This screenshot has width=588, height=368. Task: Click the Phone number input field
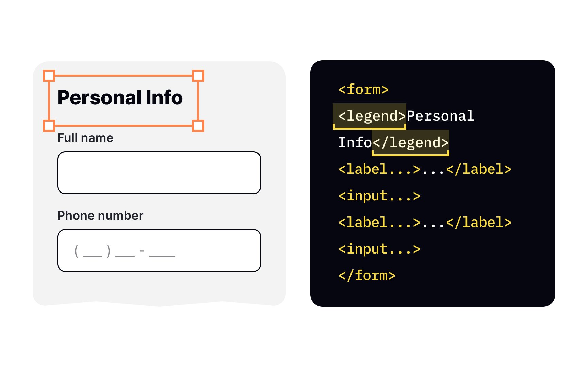[x=159, y=250]
